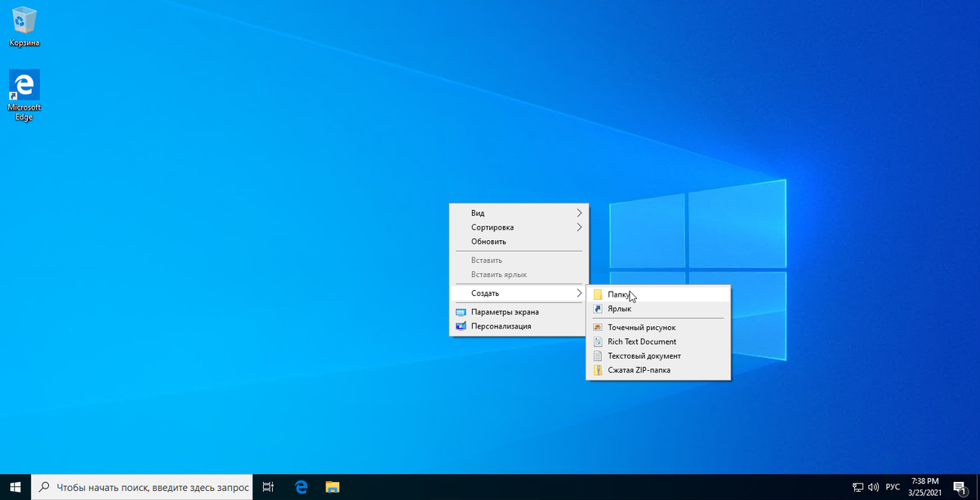The image size is (980, 500).
Task: Open the Recycle Bin (Корзина) desktop icon
Action: 24,26
